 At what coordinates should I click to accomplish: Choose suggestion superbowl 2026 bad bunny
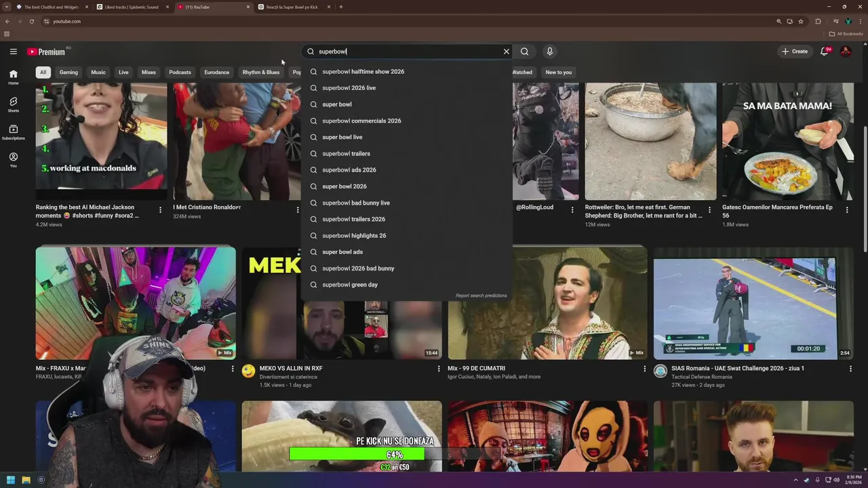click(x=407, y=268)
